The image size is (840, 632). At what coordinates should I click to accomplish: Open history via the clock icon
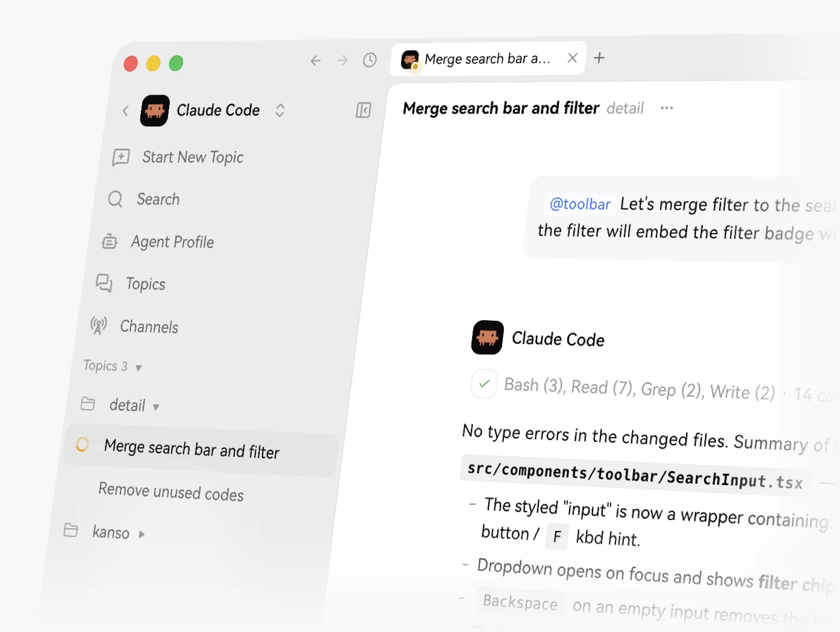[x=370, y=60]
